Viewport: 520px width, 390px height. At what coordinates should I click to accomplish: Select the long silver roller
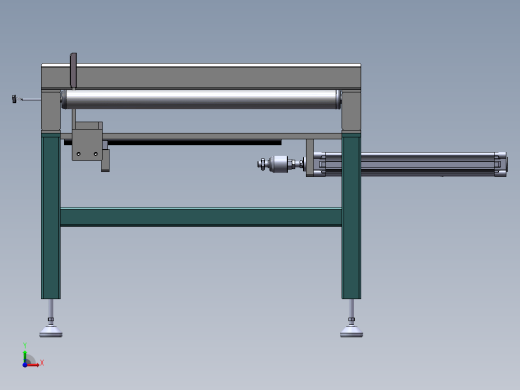201,99
